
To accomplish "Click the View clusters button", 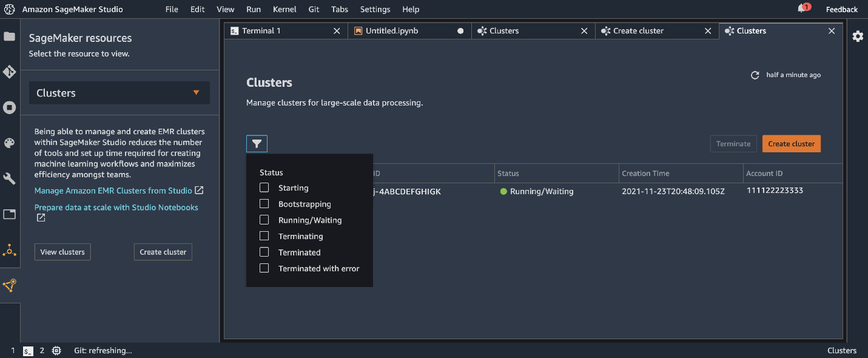I will (62, 252).
